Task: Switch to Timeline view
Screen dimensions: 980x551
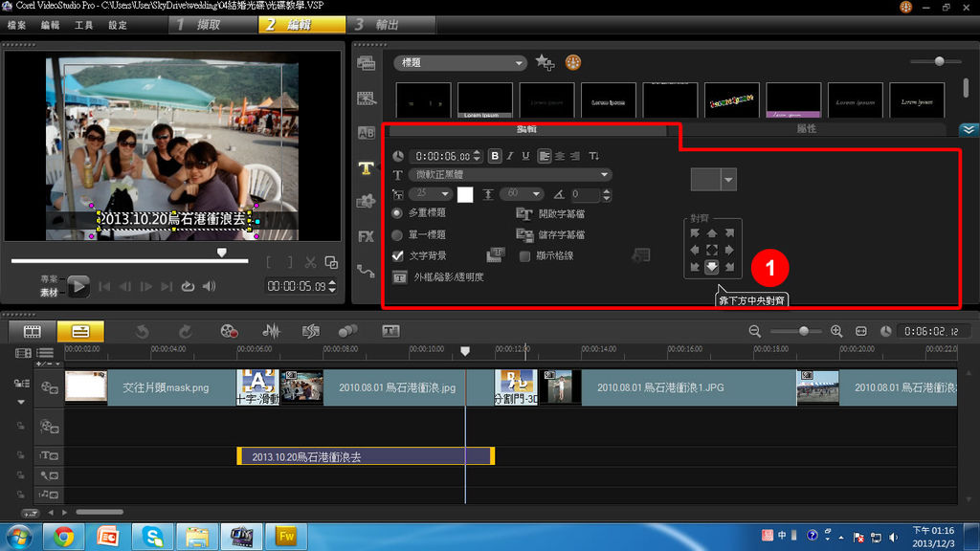Action: tap(80, 331)
